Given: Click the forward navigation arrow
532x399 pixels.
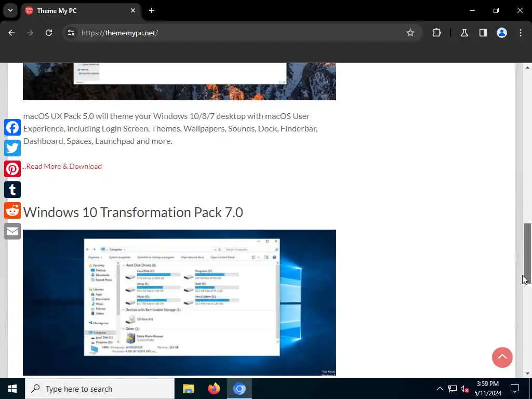Looking at the screenshot, I should point(30,33).
